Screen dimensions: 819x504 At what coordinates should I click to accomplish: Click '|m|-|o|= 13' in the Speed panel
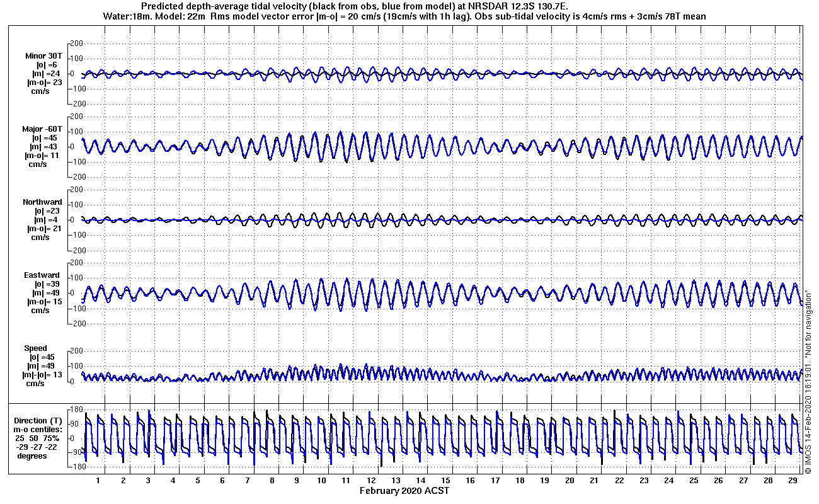[43, 375]
